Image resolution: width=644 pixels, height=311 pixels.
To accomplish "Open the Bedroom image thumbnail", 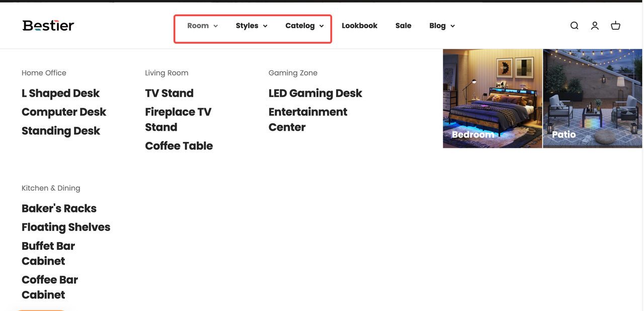I will click(x=492, y=99).
